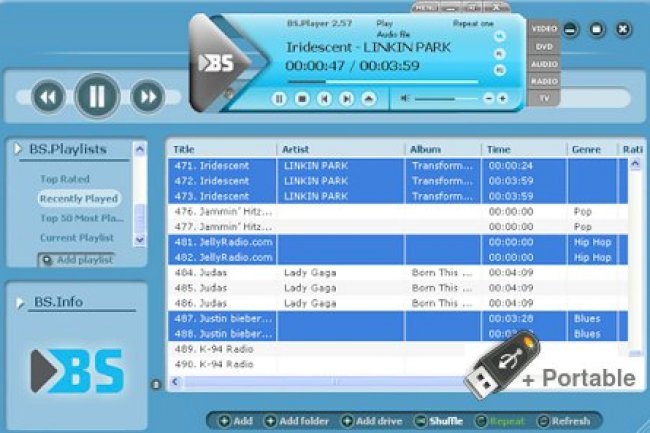Select track 484. Judas
The width and height of the screenshot is (650, 433).
(x=398, y=273)
